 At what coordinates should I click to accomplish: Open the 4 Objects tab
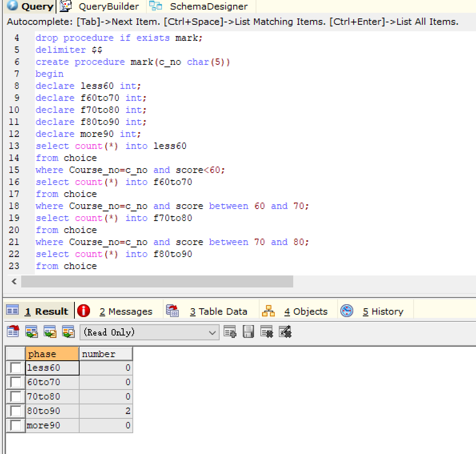point(298,311)
